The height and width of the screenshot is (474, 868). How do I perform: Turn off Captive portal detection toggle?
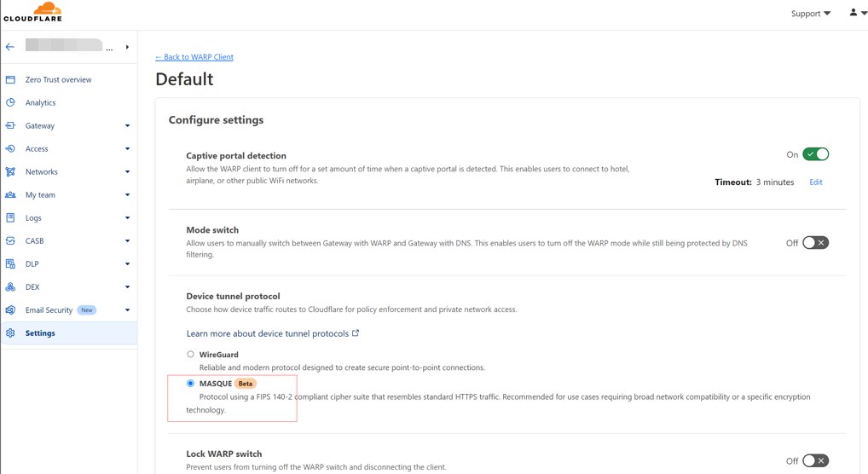coord(815,154)
